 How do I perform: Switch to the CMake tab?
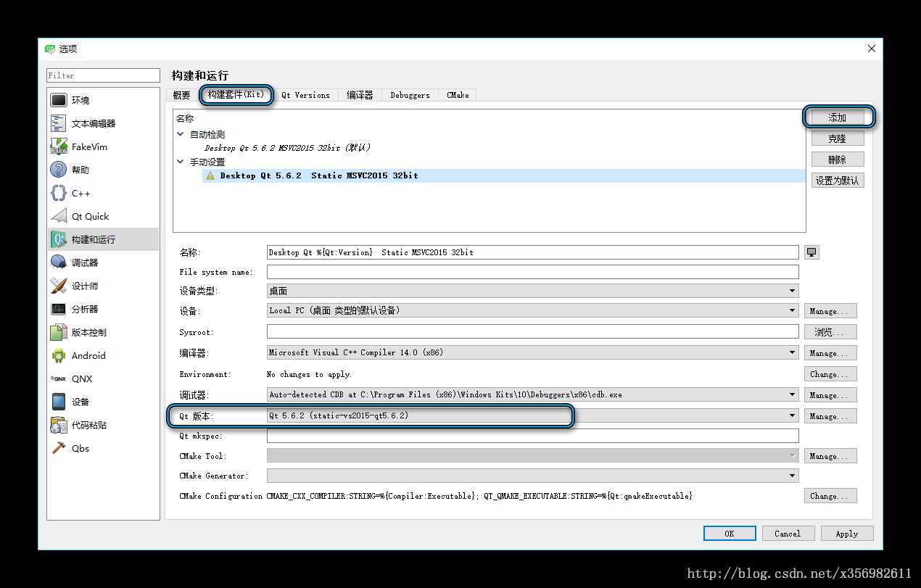[458, 95]
